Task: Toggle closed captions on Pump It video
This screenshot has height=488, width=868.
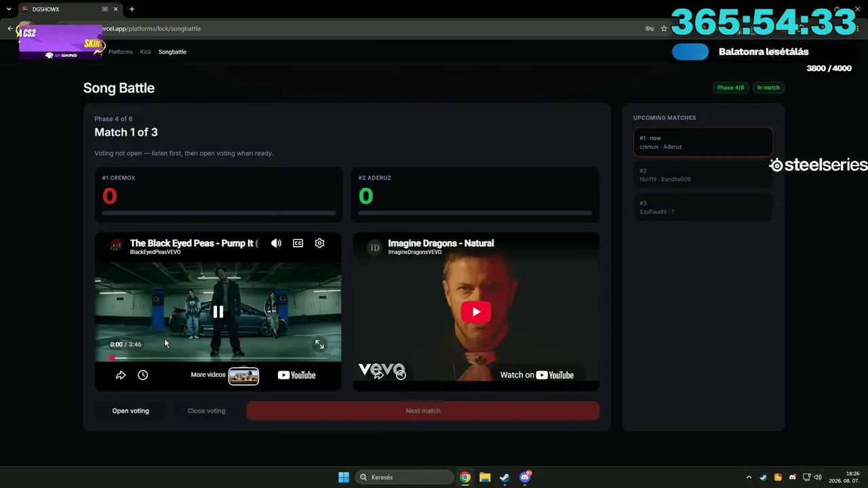Action: (x=298, y=243)
